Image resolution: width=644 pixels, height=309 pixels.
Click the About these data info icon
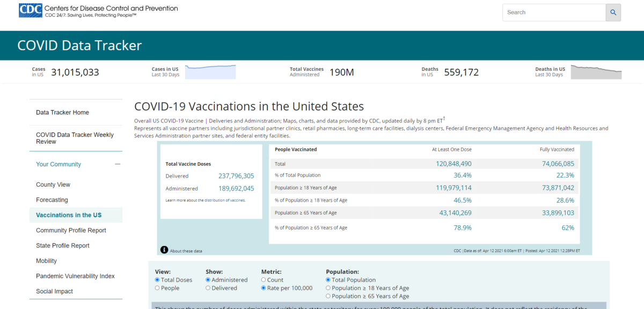coord(164,250)
